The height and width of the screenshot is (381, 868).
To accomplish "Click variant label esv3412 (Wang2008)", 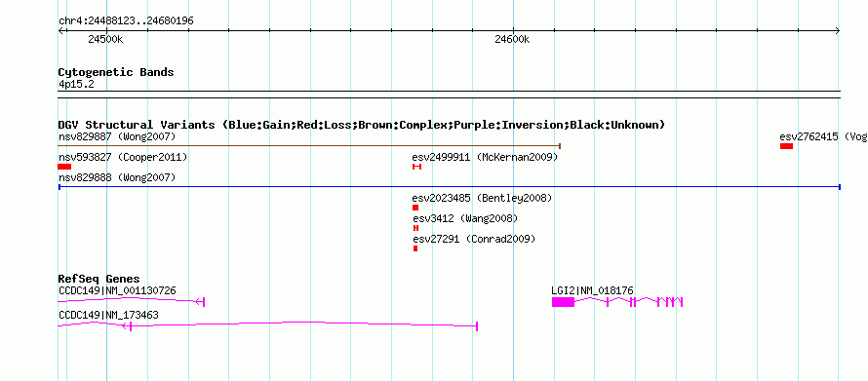I will (x=465, y=219).
